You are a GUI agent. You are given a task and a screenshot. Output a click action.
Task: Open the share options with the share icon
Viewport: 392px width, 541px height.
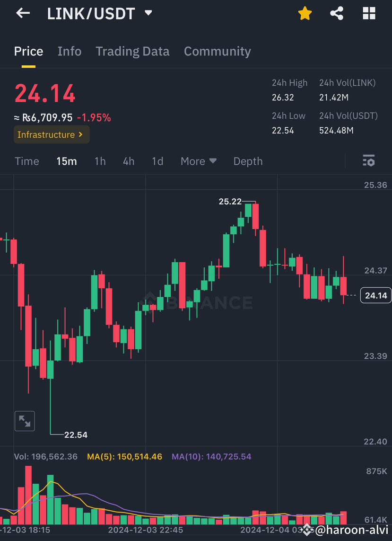[337, 13]
